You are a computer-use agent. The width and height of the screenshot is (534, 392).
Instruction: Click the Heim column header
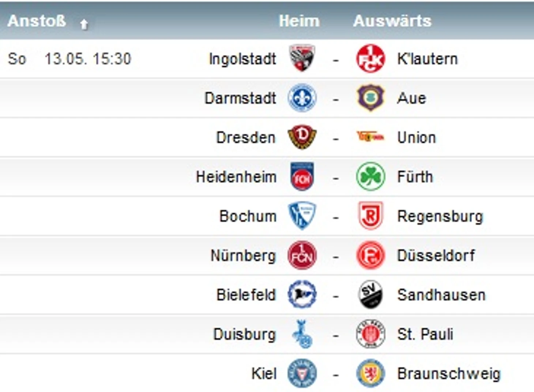pos(299,21)
